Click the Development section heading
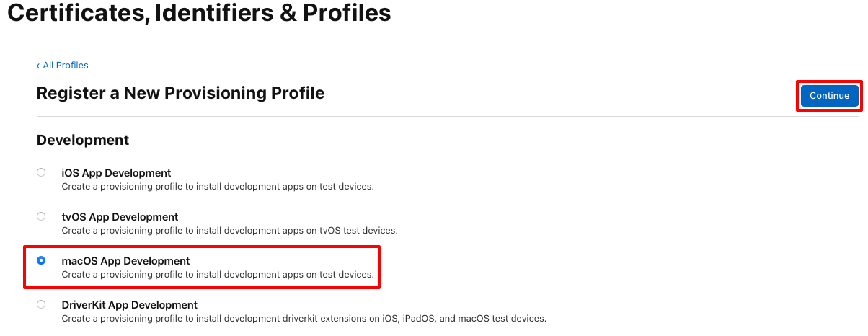Screen dimensions: 868x336 (83, 140)
